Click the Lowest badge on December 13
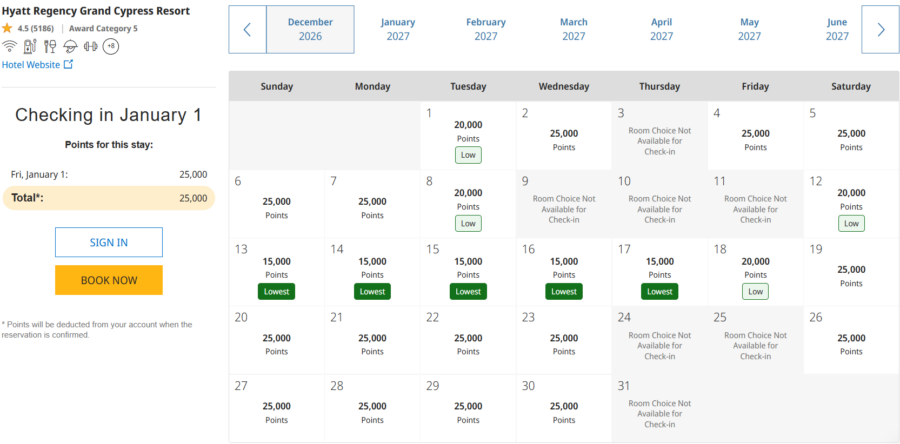The width and height of the screenshot is (900, 444). [x=277, y=291]
